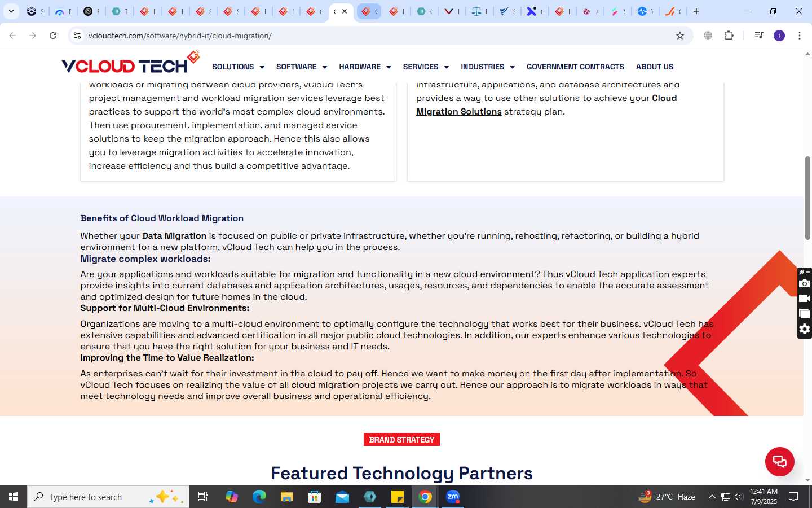This screenshot has height=508, width=812.
Task: Click the Type here to search box
Action: pos(108,497)
